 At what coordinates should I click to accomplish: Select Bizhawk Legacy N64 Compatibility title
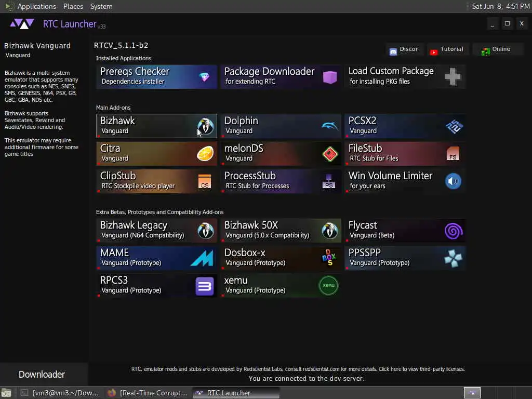pos(134,225)
